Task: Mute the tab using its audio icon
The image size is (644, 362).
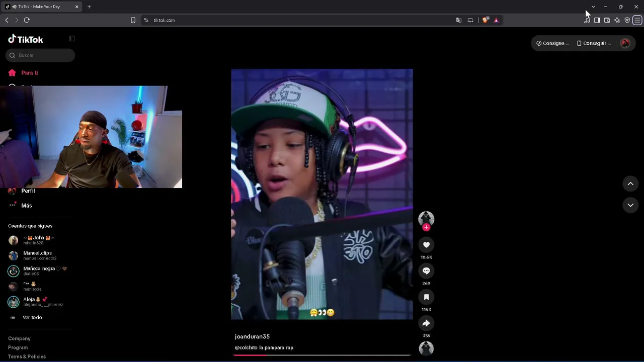Action: point(14,7)
